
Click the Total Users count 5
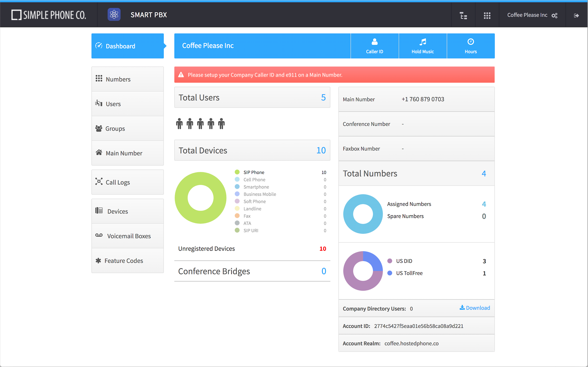point(323,97)
